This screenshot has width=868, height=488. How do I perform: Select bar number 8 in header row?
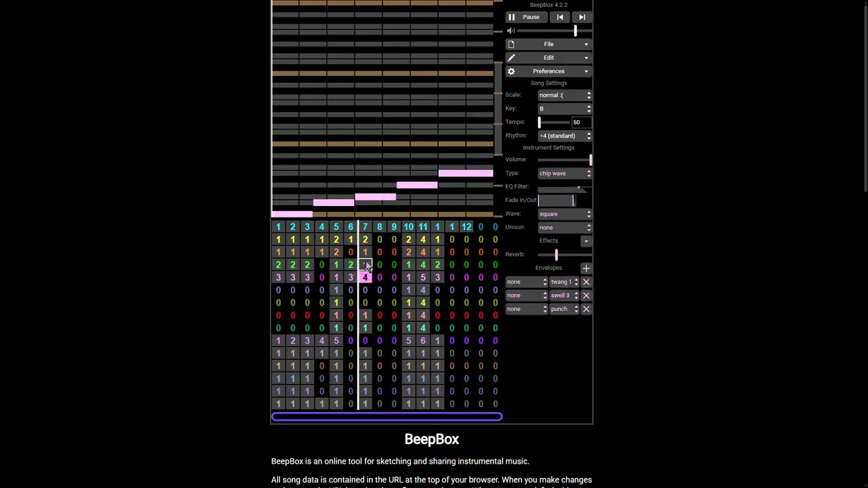(380, 227)
